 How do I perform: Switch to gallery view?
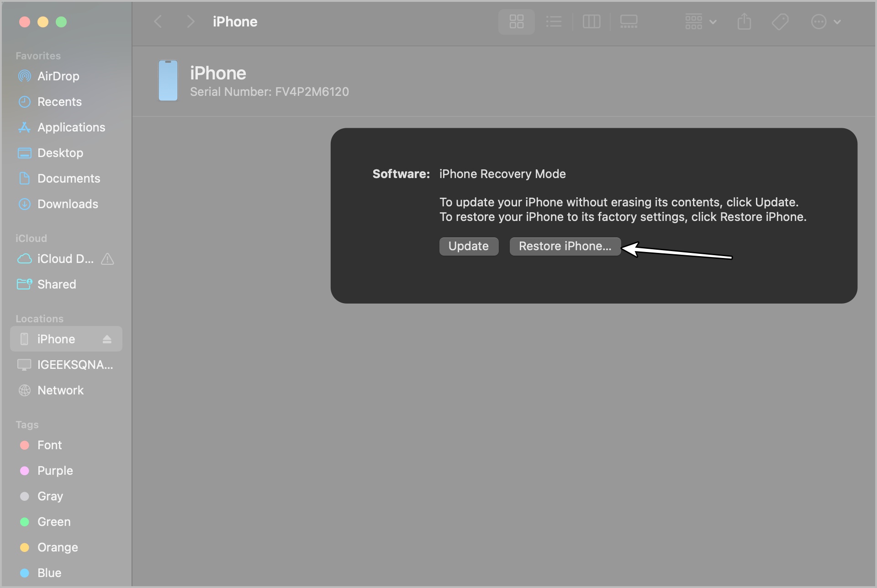click(x=629, y=21)
